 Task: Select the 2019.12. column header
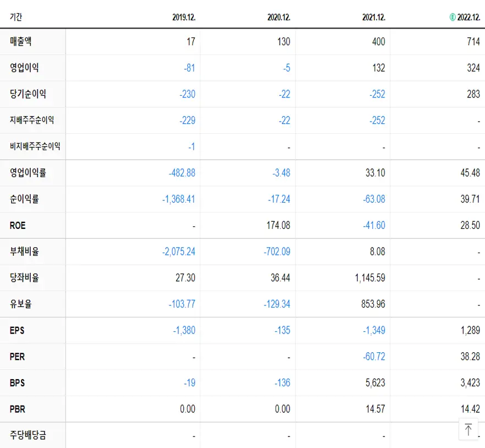coord(185,17)
